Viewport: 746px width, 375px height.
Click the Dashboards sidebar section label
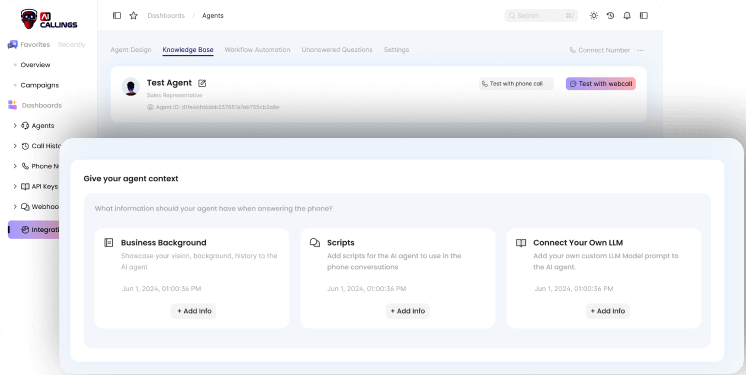[42, 105]
